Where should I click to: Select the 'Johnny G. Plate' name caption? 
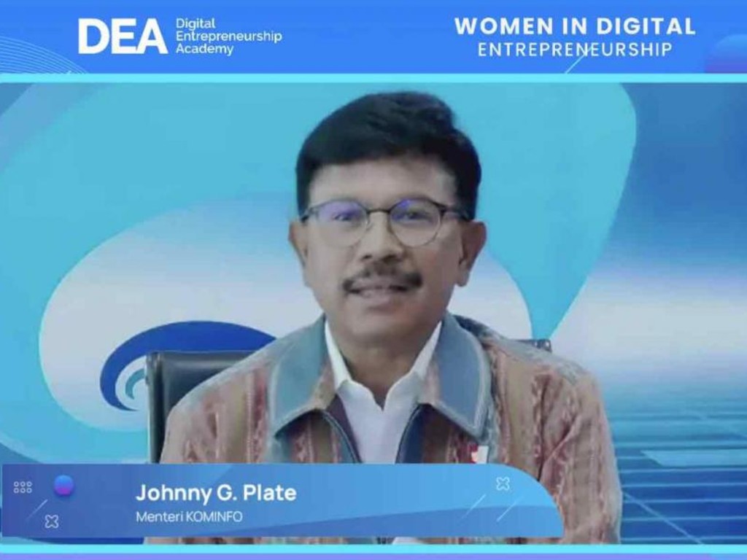pyautogui.click(x=216, y=493)
